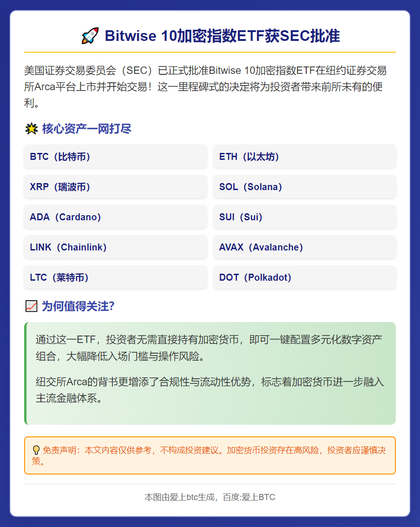Select the LINK (Chainlink) card
Image resolution: width=420 pixels, height=527 pixels.
pos(115,247)
